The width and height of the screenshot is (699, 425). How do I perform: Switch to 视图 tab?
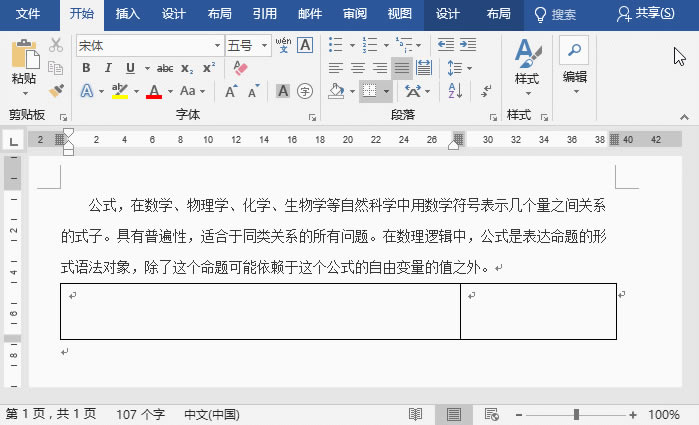pos(399,14)
